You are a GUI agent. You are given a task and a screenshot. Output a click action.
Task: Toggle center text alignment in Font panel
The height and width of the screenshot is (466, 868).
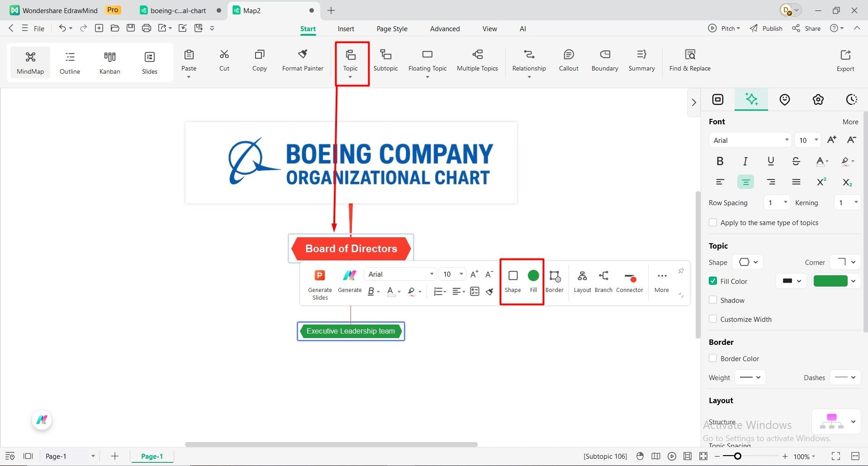(745, 182)
